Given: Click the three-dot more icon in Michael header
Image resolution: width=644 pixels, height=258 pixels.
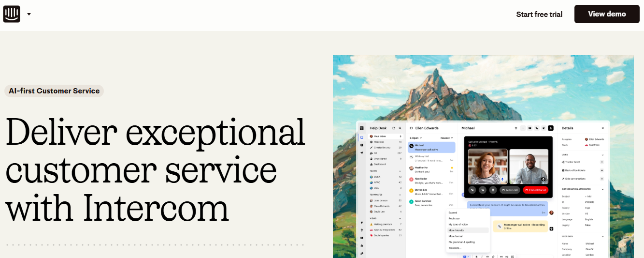Looking at the screenshot, I should point(523,128).
